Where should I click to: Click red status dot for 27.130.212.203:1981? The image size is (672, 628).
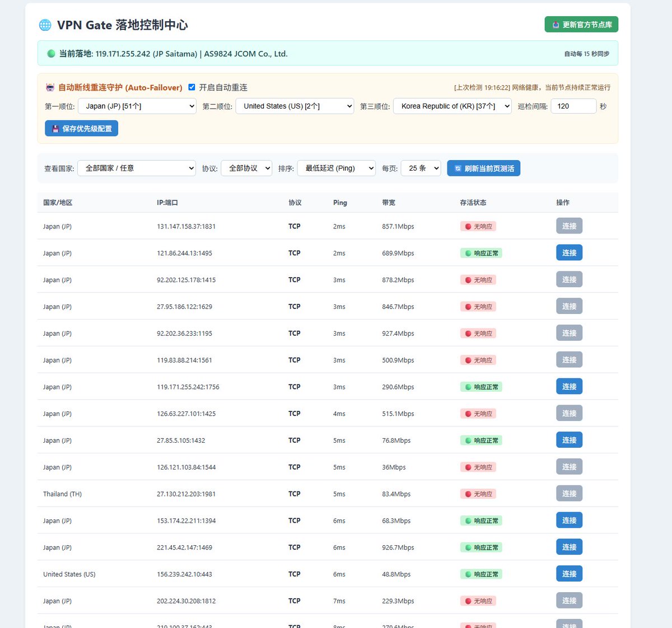point(468,494)
